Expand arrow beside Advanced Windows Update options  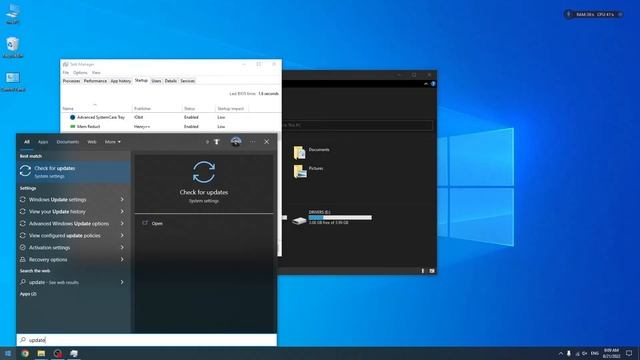[122, 224]
